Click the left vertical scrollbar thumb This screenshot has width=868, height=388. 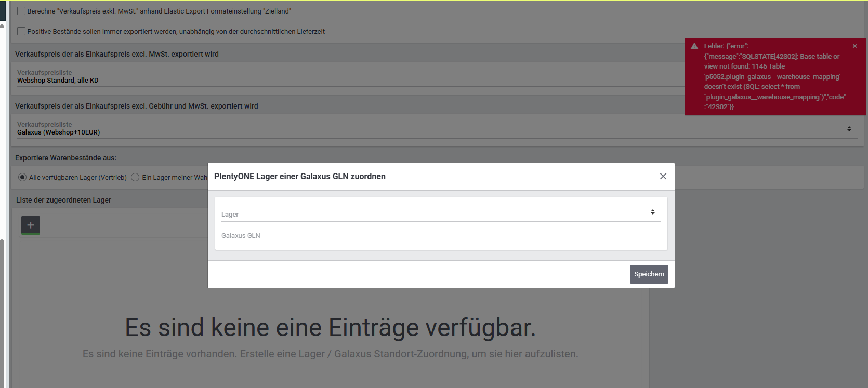[2, 312]
